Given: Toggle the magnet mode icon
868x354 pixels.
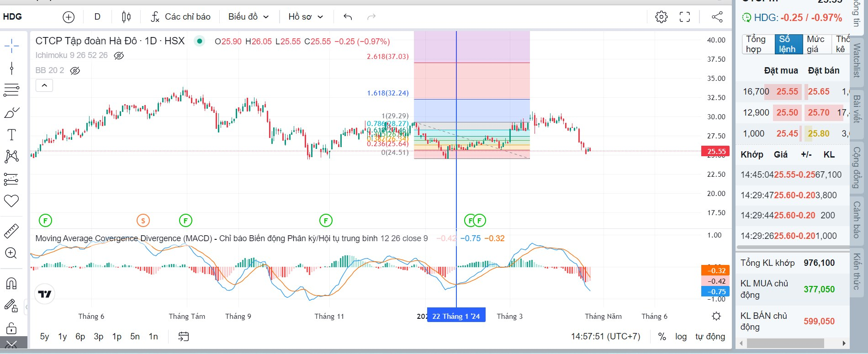Looking at the screenshot, I should point(11,284).
